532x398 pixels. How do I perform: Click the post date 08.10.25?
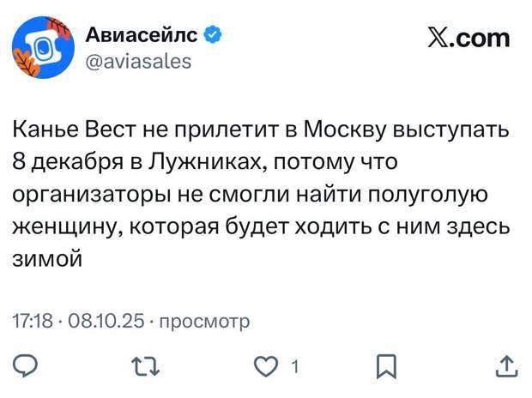101,323
